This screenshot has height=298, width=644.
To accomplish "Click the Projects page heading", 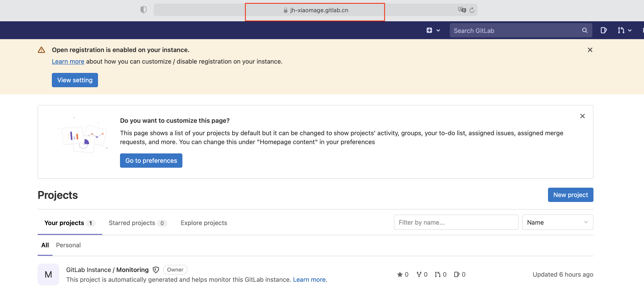I will [x=58, y=195].
